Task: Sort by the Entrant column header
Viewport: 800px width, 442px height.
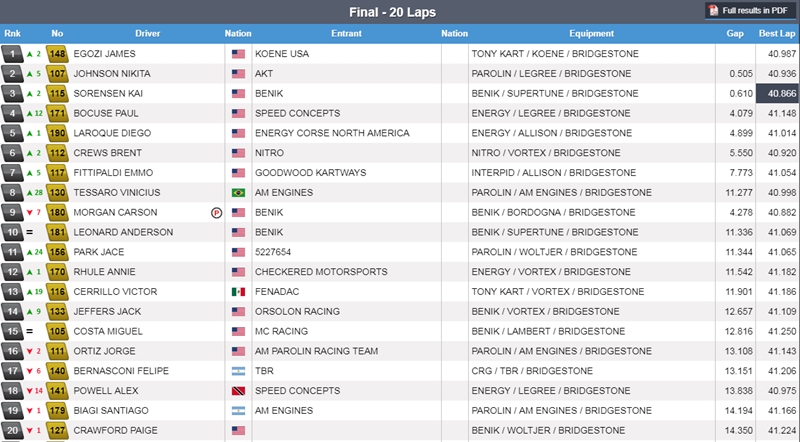Action: [x=345, y=33]
